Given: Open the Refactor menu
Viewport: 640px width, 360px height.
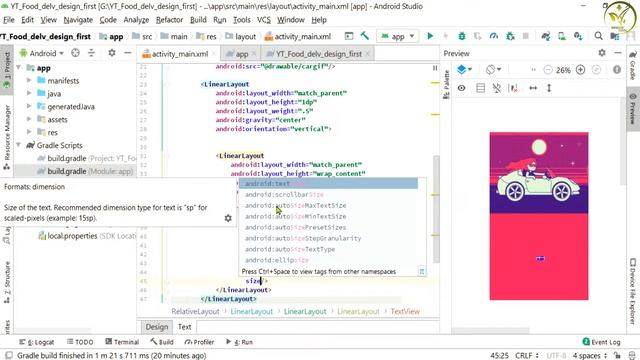Looking at the screenshot, I should (169, 20).
